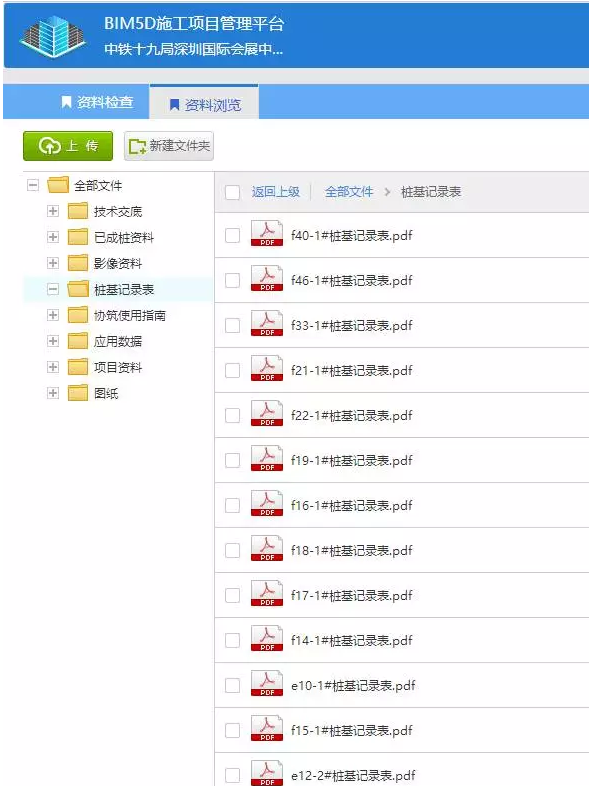
Task: Select the 图纸 folder icon
Action: [x=78, y=394]
